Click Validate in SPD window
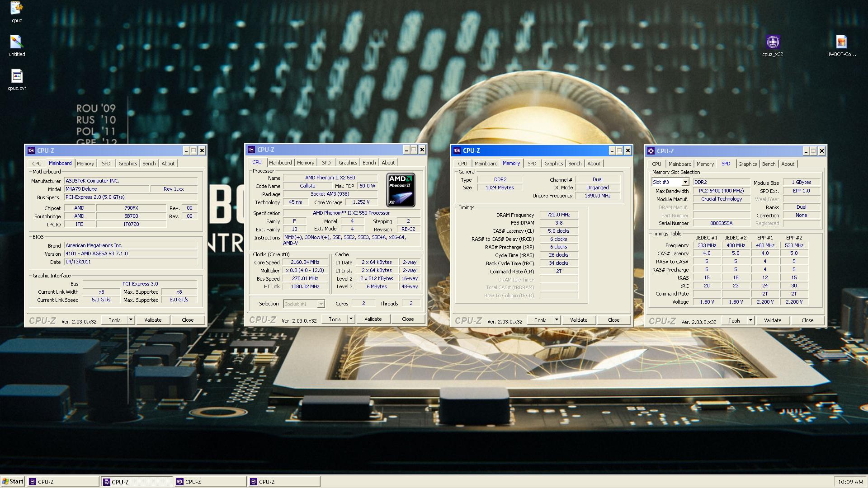868x488 pixels. (773, 320)
